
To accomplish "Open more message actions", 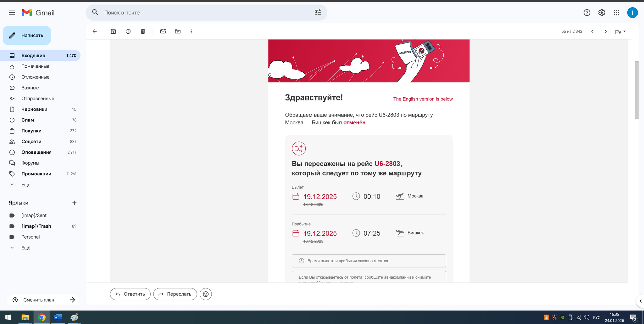I will tap(191, 31).
